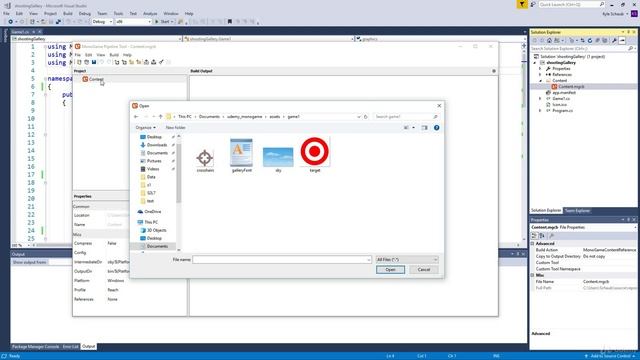Select Videos in dialog navigation pane
Image resolution: width=640 pixels, height=360 pixels.
pyautogui.click(x=153, y=169)
